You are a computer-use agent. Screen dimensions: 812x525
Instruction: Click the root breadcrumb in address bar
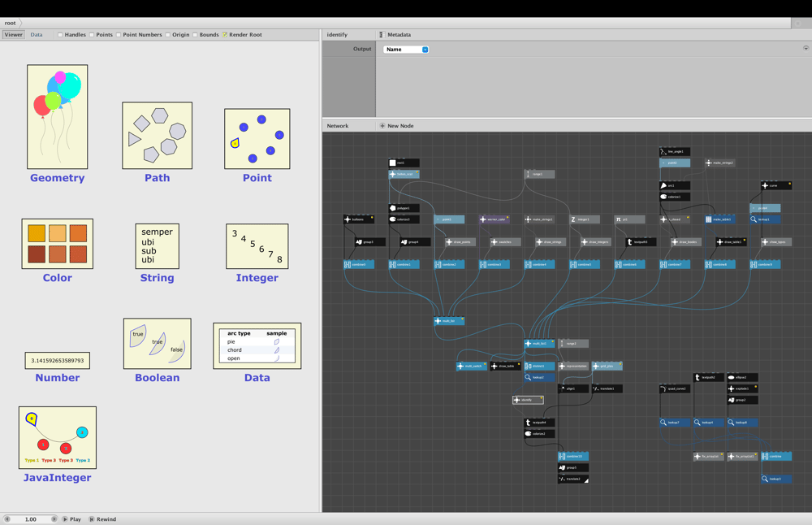[x=11, y=23]
